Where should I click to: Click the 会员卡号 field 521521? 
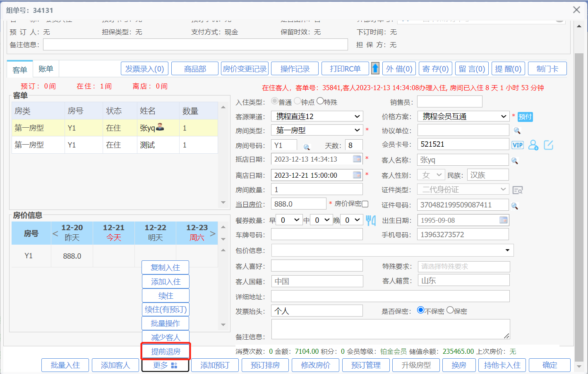tap(463, 144)
